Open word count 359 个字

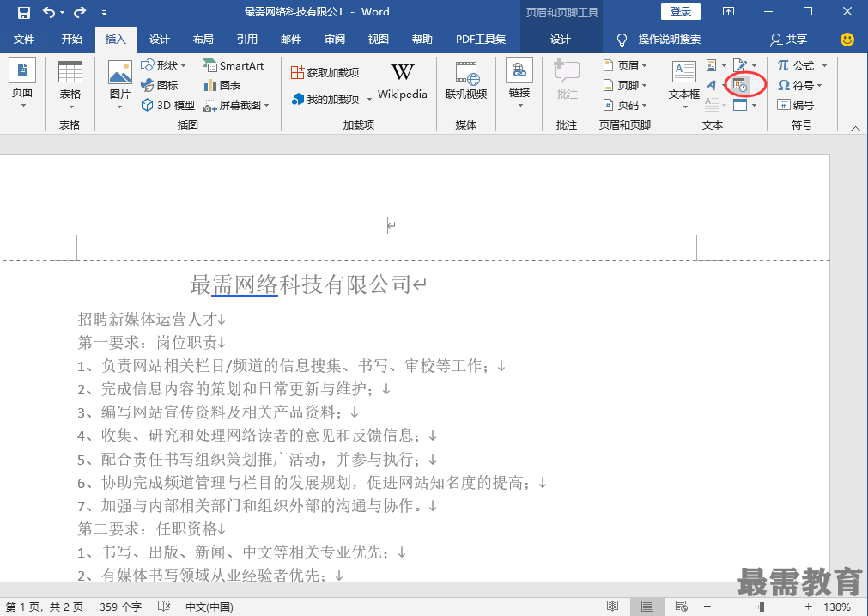click(121, 607)
